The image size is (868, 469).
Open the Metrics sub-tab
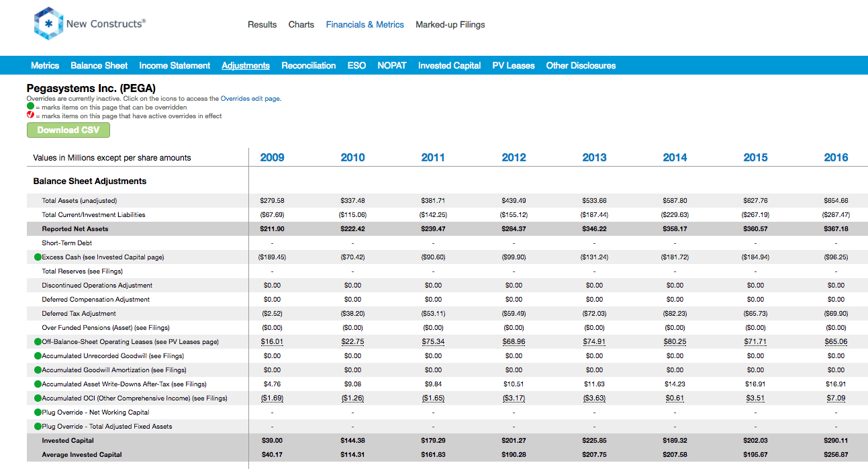coord(45,65)
